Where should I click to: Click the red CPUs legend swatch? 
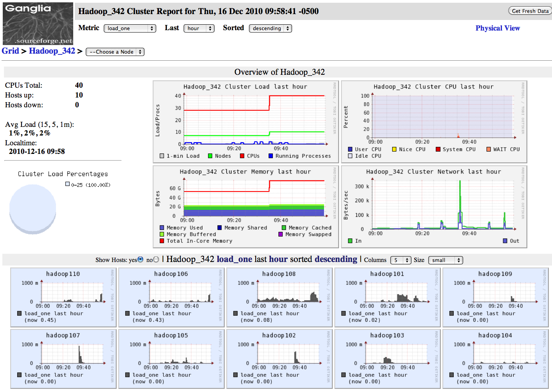click(242, 156)
